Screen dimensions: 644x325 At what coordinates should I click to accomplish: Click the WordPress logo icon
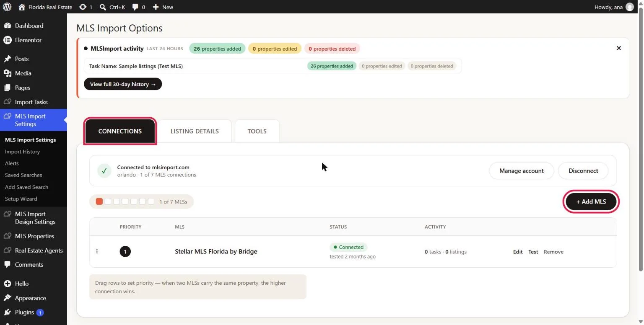pyautogui.click(x=7, y=7)
